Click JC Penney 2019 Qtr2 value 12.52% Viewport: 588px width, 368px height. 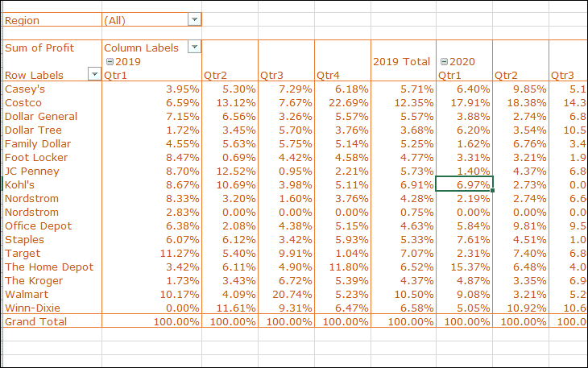pos(230,172)
